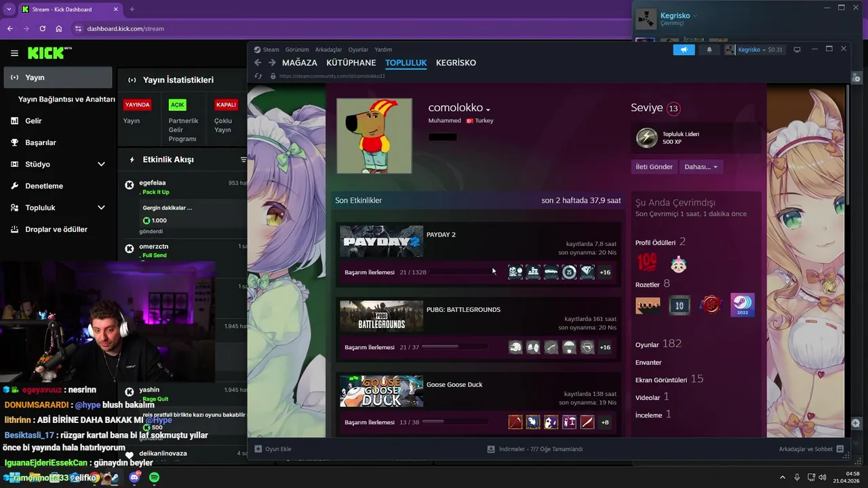Switch to the KÜTÜPHANE tab
Image resolution: width=868 pixels, height=488 pixels.
coord(351,62)
